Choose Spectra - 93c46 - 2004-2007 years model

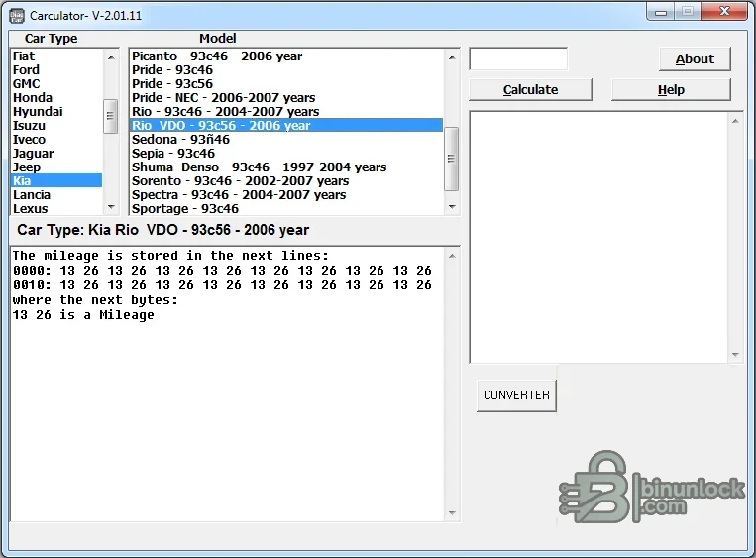point(286,195)
